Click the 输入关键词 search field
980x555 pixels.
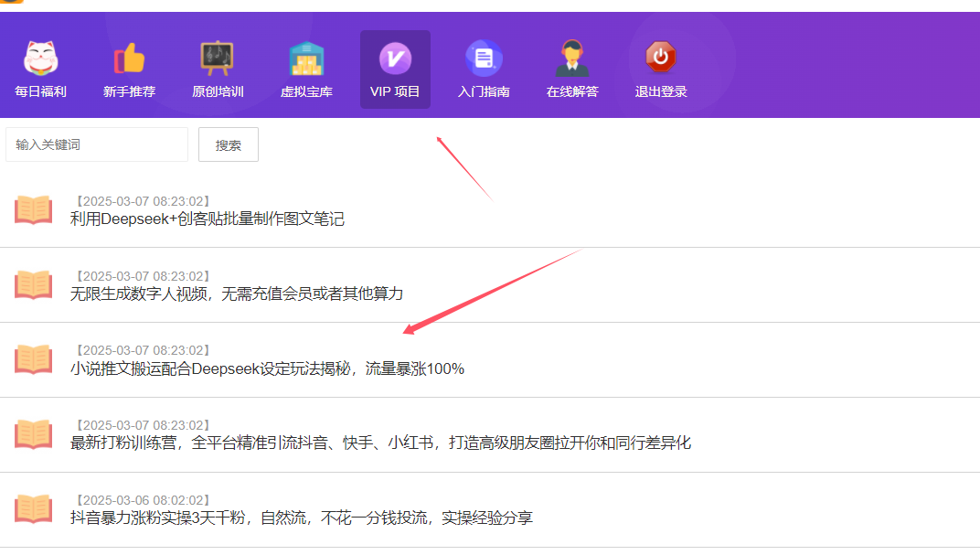click(x=97, y=144)
